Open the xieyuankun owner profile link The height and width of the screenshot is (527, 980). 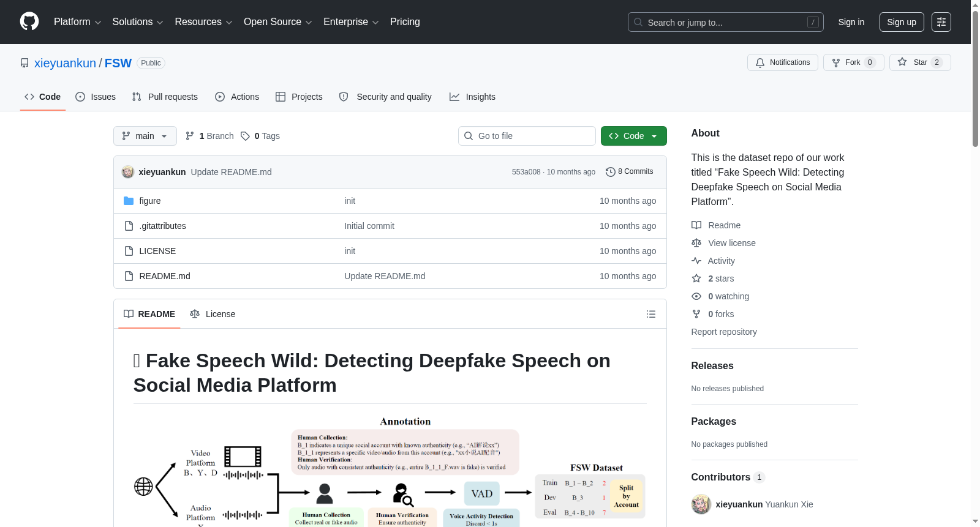[x=65, y=63]
